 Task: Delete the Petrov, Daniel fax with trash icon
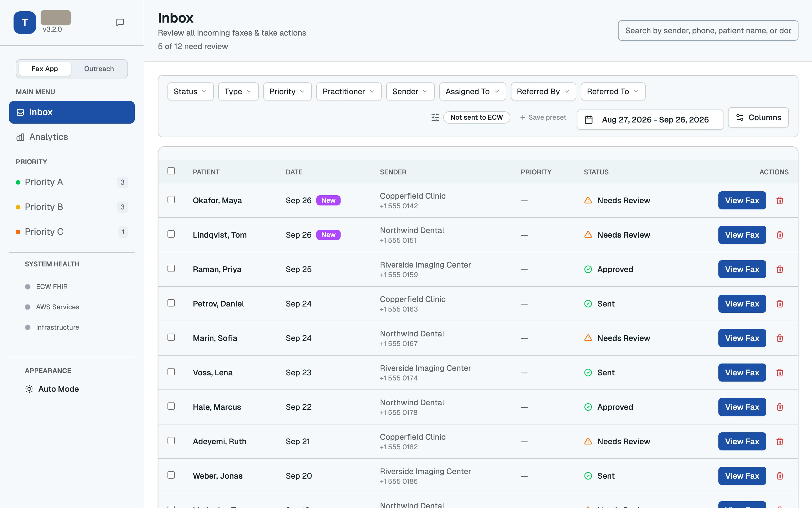780,304
